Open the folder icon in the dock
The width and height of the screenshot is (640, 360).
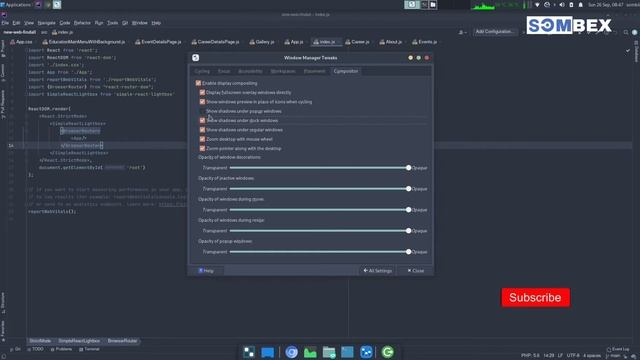point(329,352)
